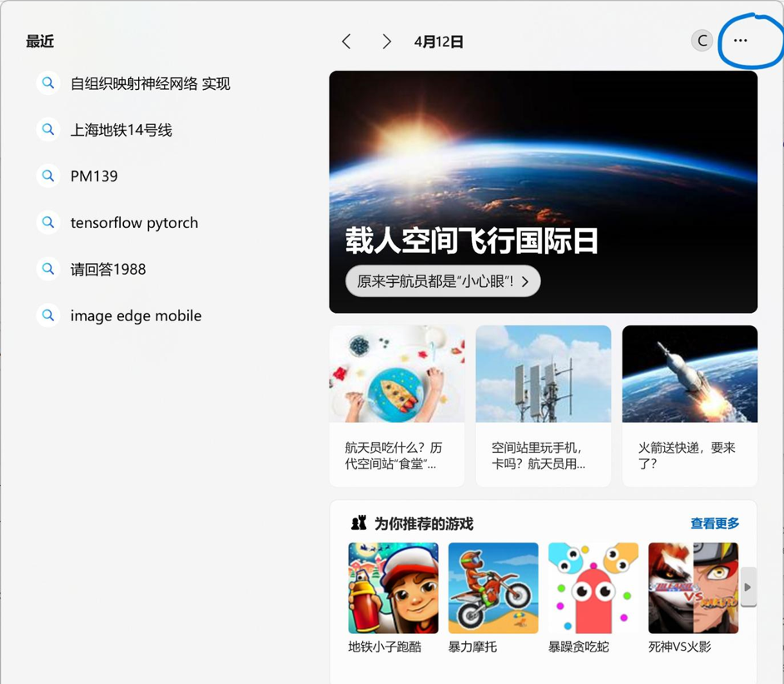Launch the 暴力摩托 game icon

coord(493,588)
